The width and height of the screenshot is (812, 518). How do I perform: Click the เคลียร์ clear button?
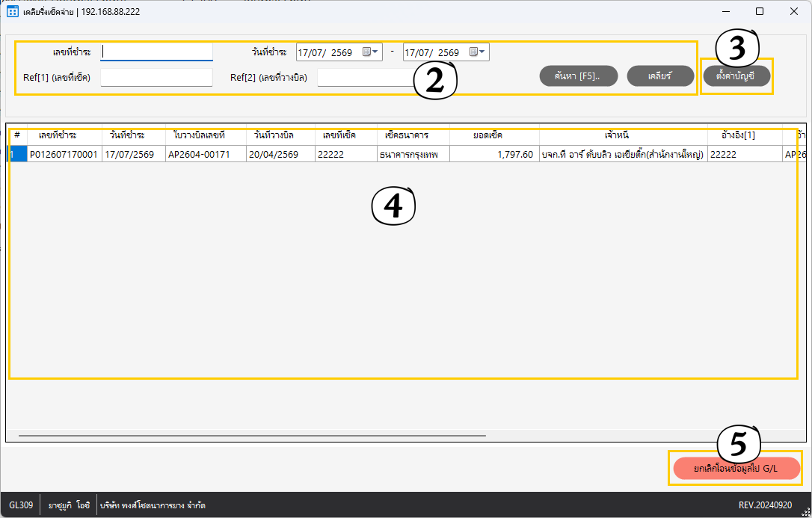660,76
